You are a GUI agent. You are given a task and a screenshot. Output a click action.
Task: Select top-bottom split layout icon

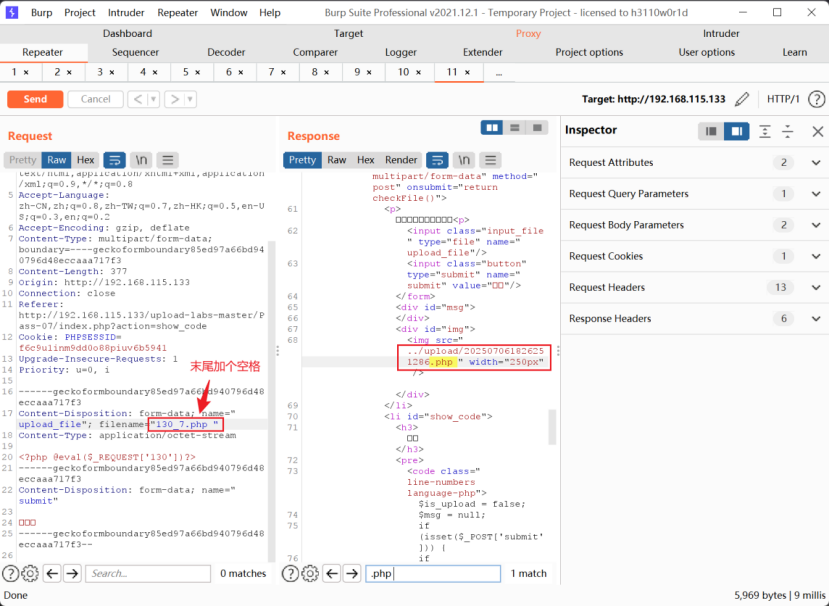coord(515,128)
